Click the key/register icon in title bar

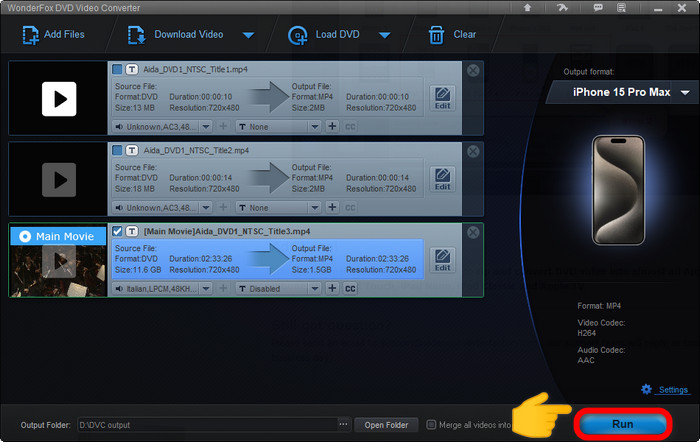[562, 8]
